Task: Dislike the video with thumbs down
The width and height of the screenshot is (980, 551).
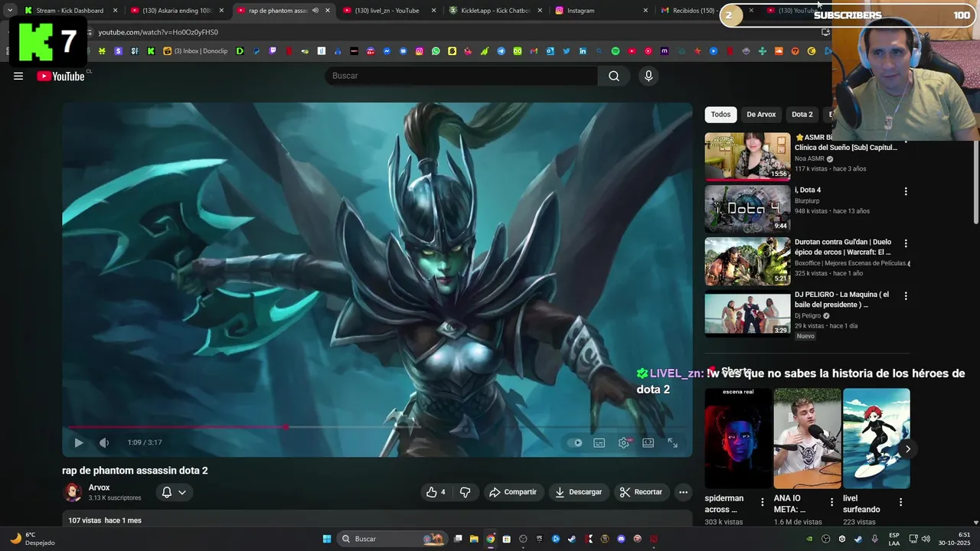Action: [x=465, y=492]
